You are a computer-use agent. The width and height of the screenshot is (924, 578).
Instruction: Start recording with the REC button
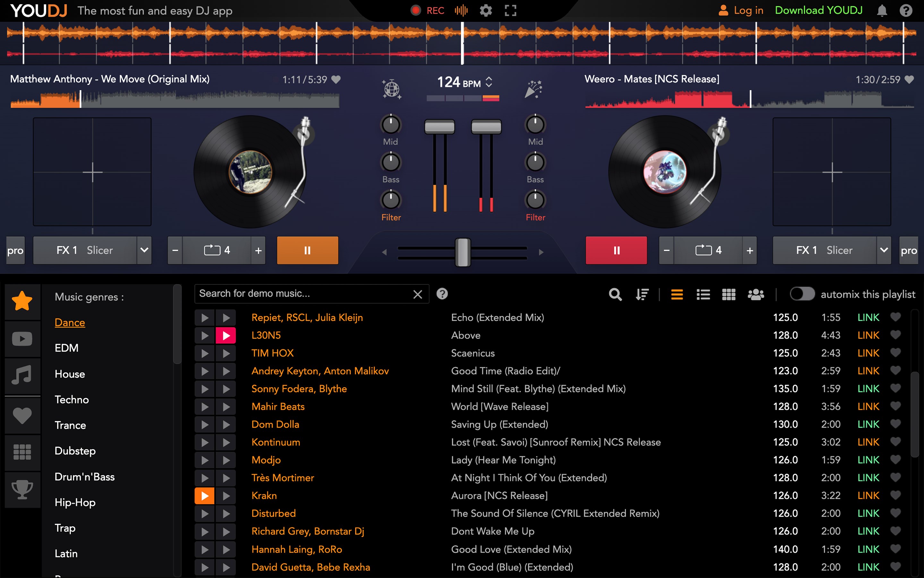coord(427,10)
